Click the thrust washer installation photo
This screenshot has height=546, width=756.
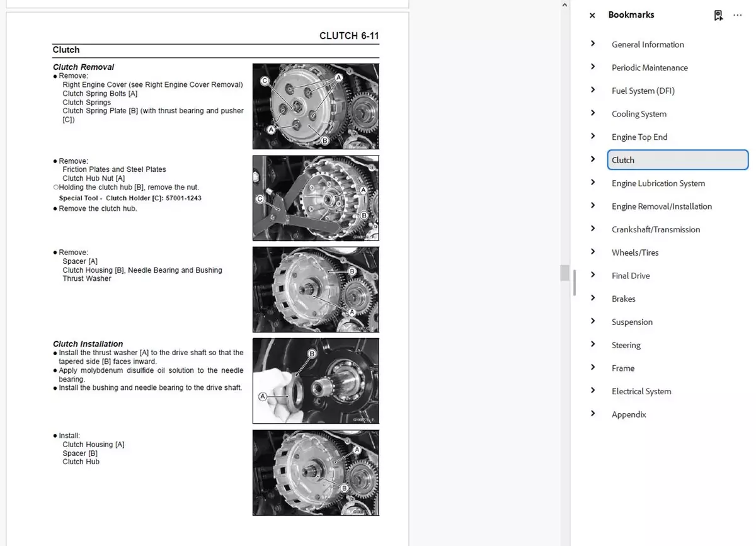pyautogui.click(x=316, y=381)
